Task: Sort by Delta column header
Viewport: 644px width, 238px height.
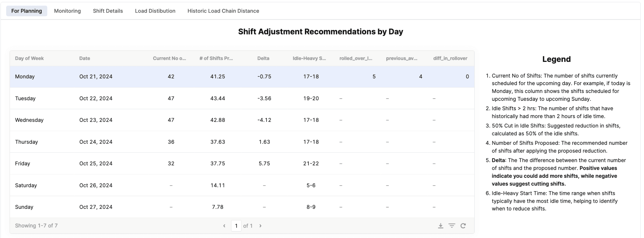Action: [263, 58]
